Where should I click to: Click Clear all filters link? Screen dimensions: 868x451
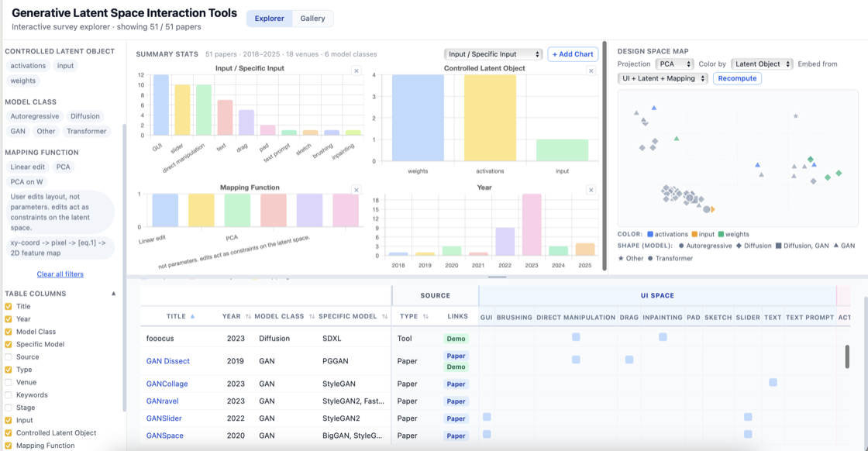[60, 274]
